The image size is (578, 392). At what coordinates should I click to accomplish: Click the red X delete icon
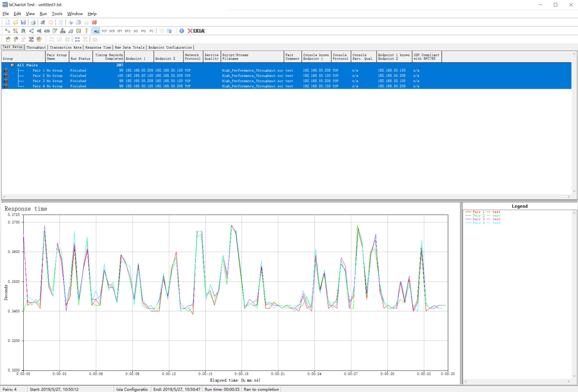point(94,22)
